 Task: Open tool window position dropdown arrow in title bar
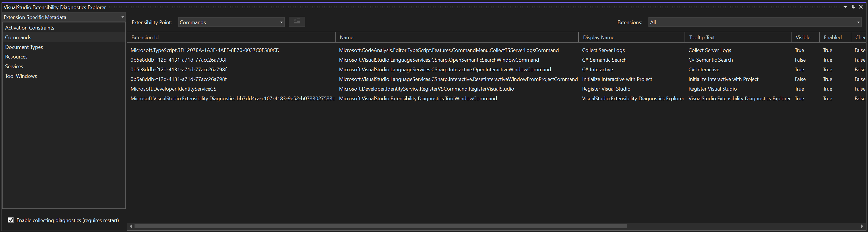[x=845, y=7]
